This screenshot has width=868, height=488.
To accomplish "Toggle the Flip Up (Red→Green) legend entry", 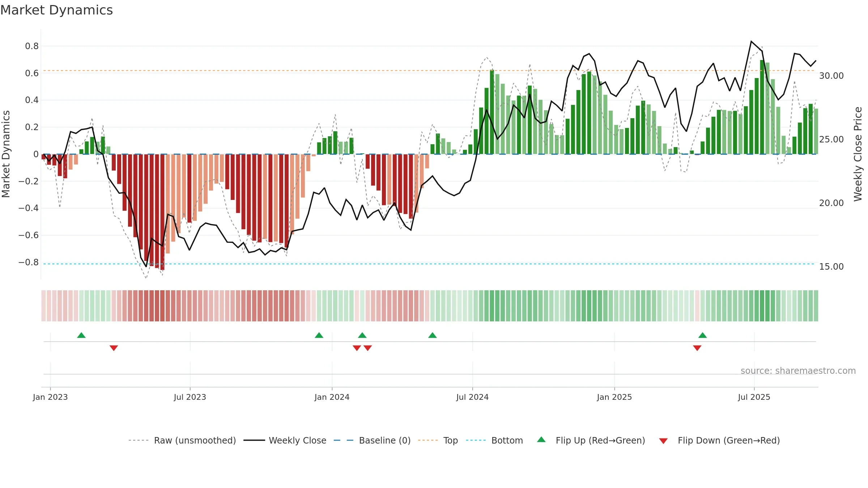I will click(x=591, y=440).
